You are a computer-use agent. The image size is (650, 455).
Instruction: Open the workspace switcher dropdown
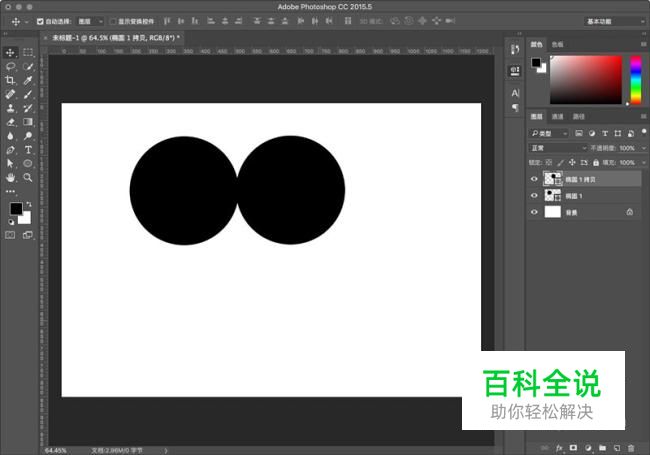point(615,21)
